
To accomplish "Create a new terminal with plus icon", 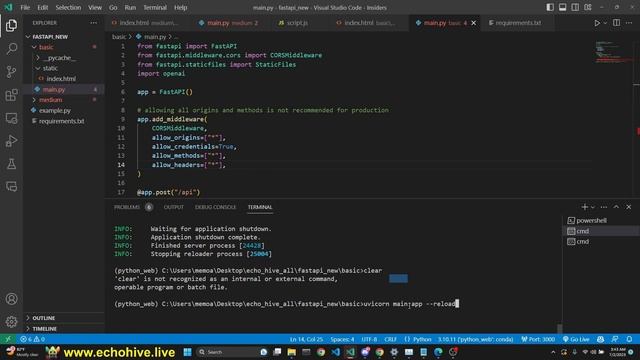I will (584, 207).
